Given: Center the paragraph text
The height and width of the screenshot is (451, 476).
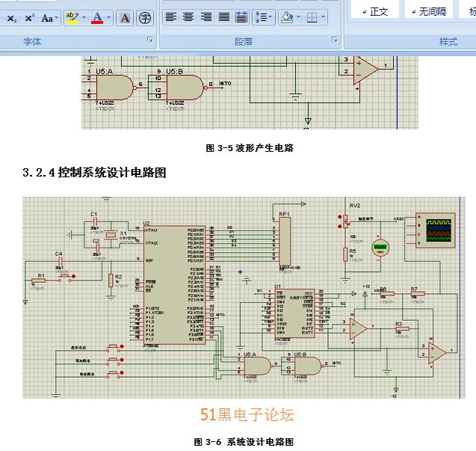Looking at the screenshot, I should [x=188, y=17].
